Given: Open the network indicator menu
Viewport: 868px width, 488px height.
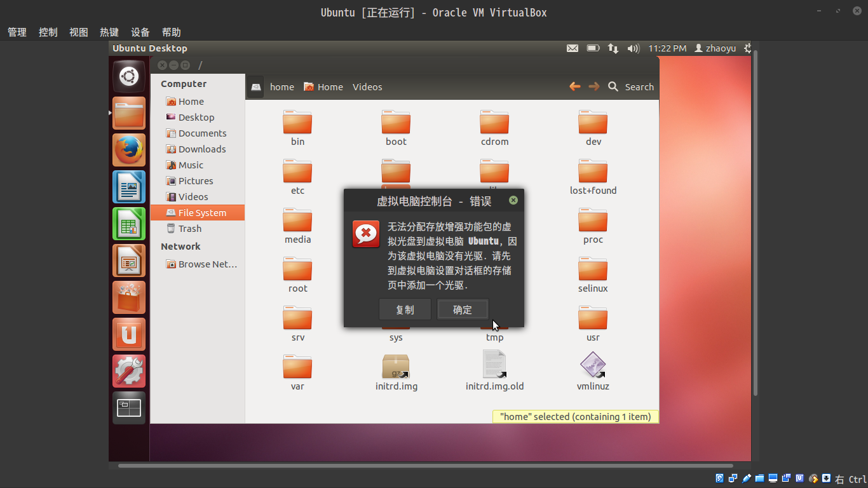Looking at the screenshot, I should coord(613,48).
